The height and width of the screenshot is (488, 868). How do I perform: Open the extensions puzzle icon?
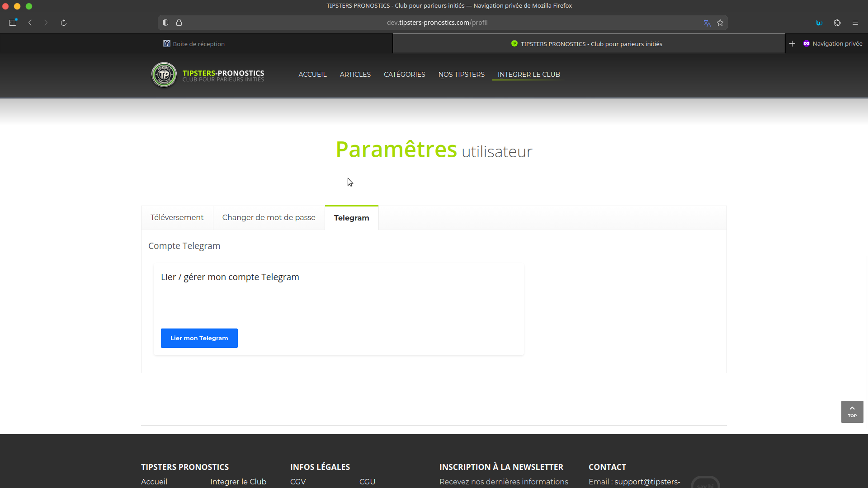pos(837,23)
